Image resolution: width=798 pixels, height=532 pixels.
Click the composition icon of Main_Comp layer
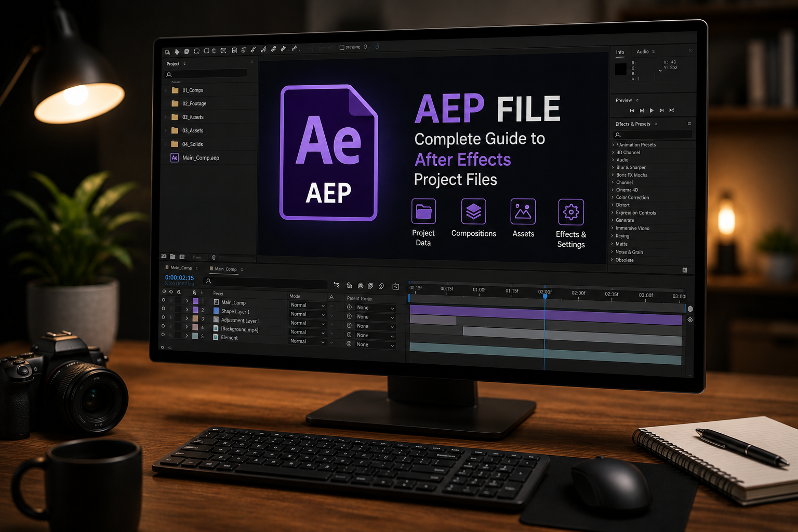click(216, 302)
